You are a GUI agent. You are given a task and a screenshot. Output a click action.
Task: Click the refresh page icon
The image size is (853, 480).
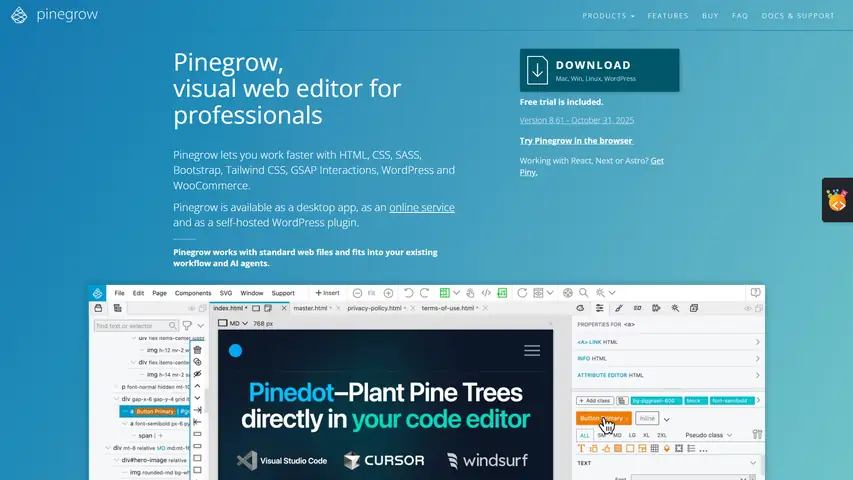(x=522, y=293)
